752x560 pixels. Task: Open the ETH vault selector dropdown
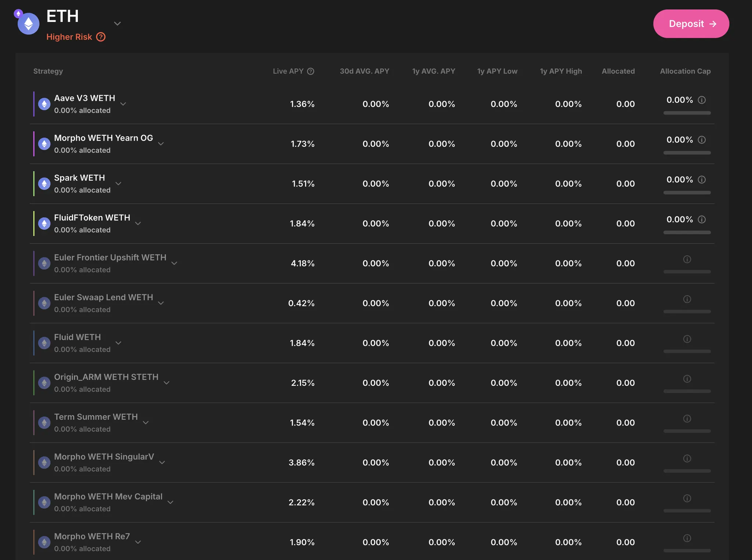tap(117, 24)
